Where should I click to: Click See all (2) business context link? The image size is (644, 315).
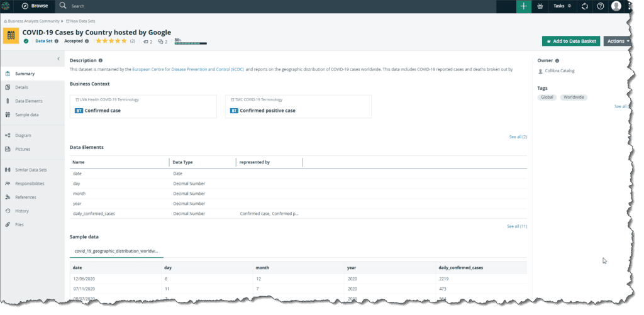518,137
